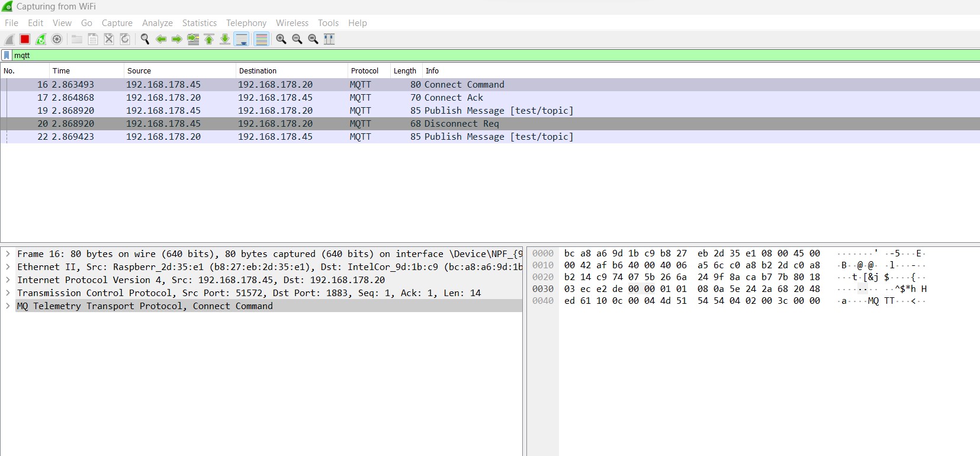Image resolution: width=980 pixels, height=456 pixels.
Task: Sort packets by Info column header
Action: (701, 70)
